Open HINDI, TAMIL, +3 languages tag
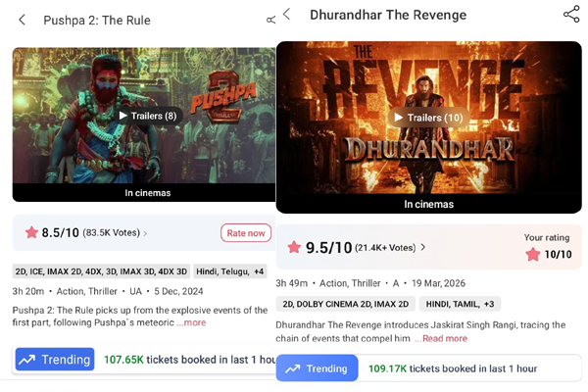This screenshot has height=392, width=588. click(x=460, y=304)
